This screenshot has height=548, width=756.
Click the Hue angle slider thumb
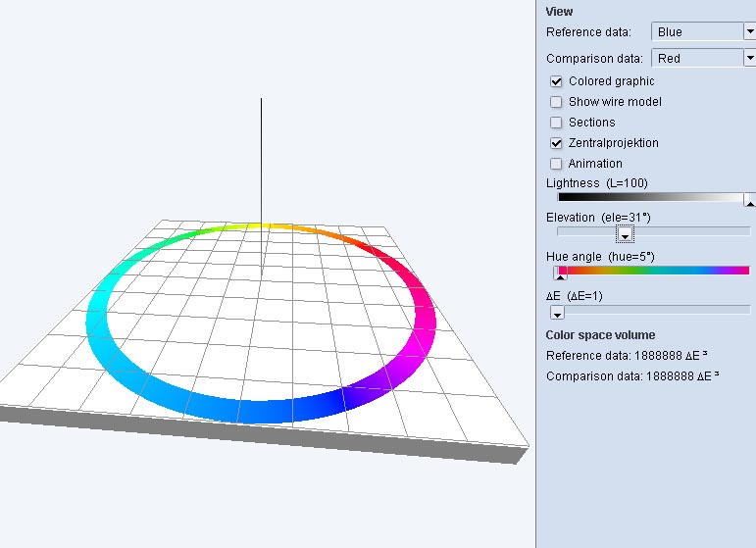click(560, 274)
